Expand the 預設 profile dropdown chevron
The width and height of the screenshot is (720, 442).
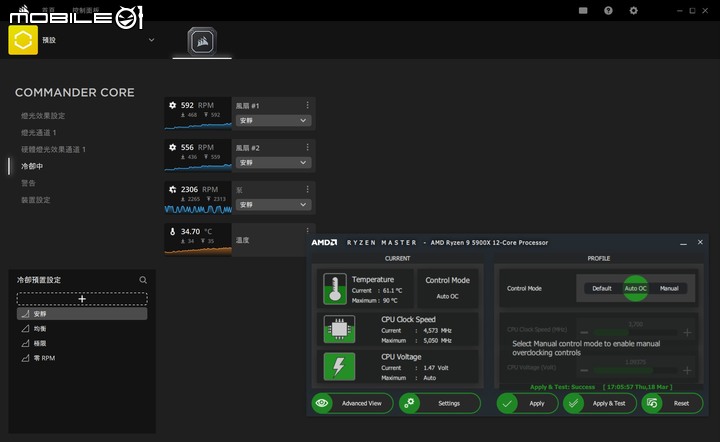152,40
